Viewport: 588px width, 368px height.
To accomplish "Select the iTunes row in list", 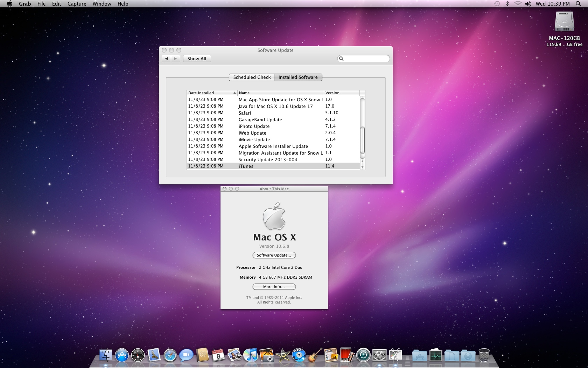I will click(273, 166).
